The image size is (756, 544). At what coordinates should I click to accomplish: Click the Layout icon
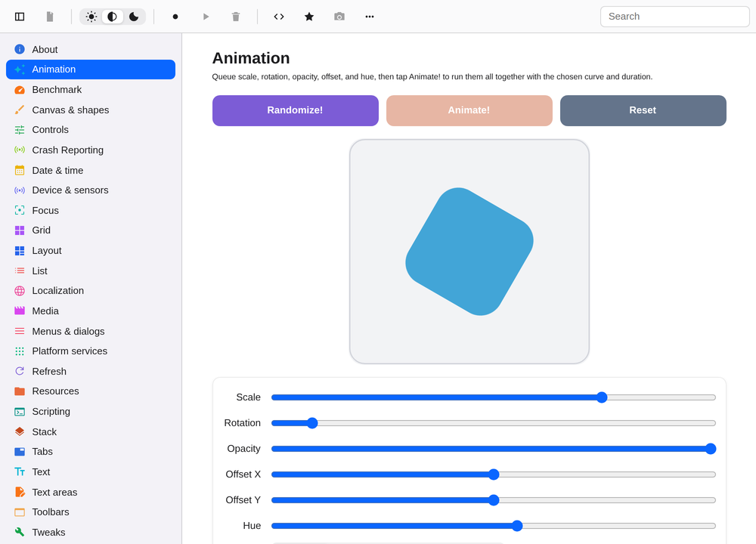20,251
